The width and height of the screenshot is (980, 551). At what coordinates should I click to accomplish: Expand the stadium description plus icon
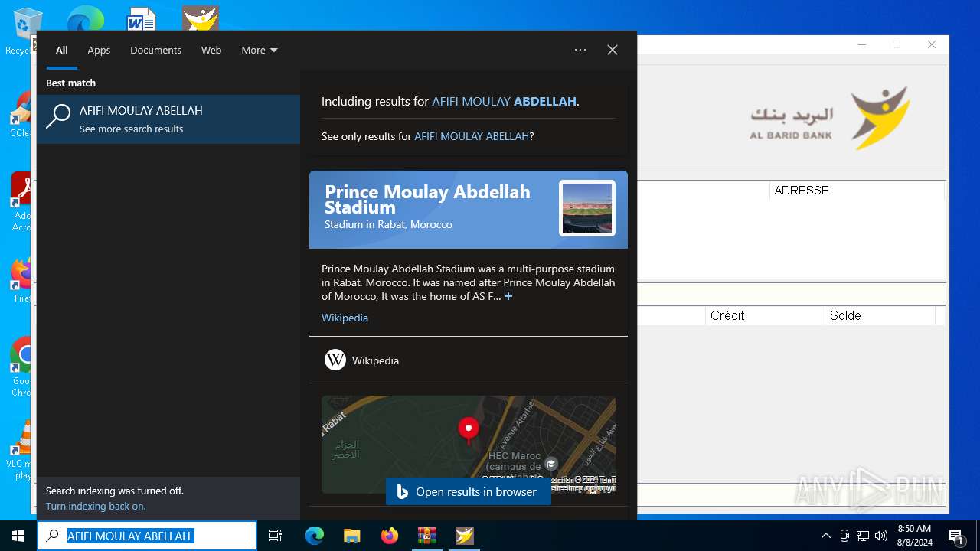click(x=508, y=296)
